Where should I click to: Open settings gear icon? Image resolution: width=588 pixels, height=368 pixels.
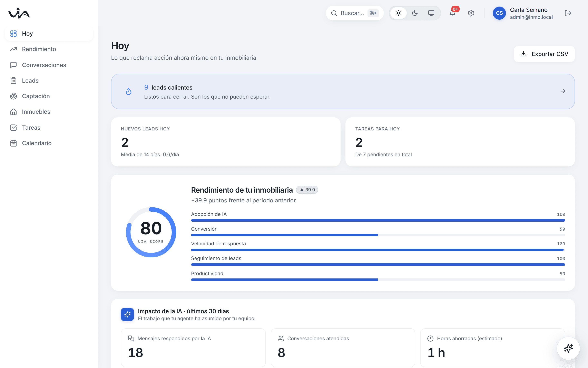[x=471, y=13]
